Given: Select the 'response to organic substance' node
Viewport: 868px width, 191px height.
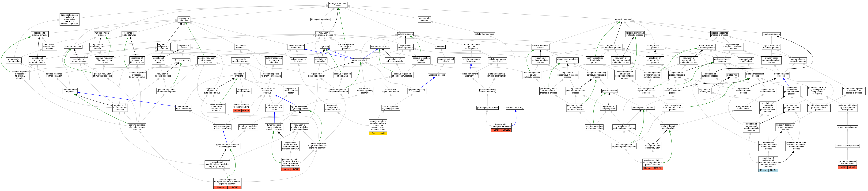Looking at the screenshot, I should pos(240,60).
